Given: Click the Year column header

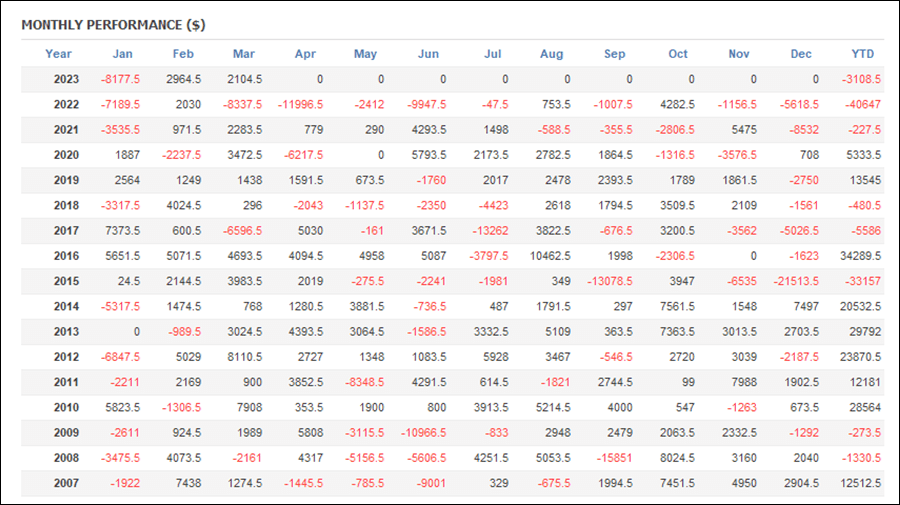Looking at the screenshot, I should (x=58, y=54).
